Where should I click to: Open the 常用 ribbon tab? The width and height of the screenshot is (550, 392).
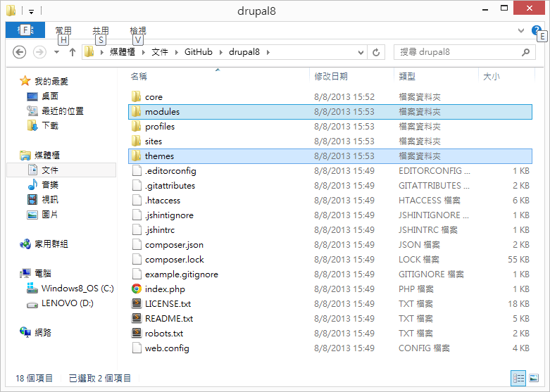click(63, 30)
